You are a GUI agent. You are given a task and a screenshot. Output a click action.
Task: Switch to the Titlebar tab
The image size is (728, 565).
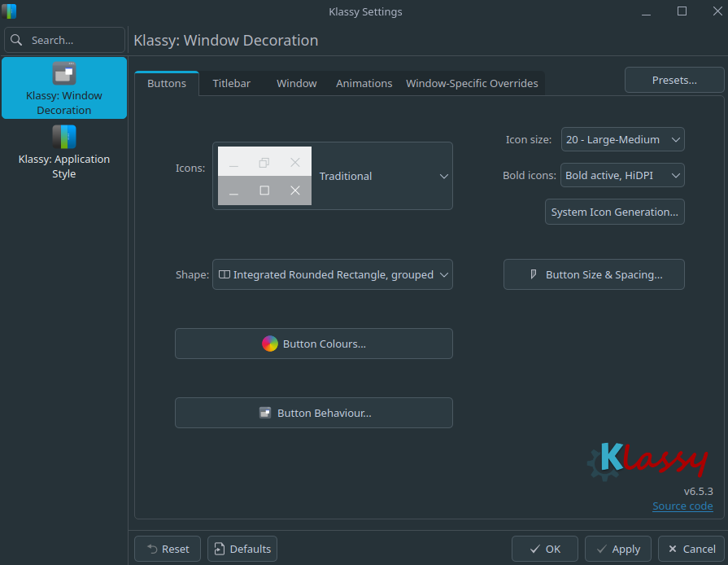[231, 84]
